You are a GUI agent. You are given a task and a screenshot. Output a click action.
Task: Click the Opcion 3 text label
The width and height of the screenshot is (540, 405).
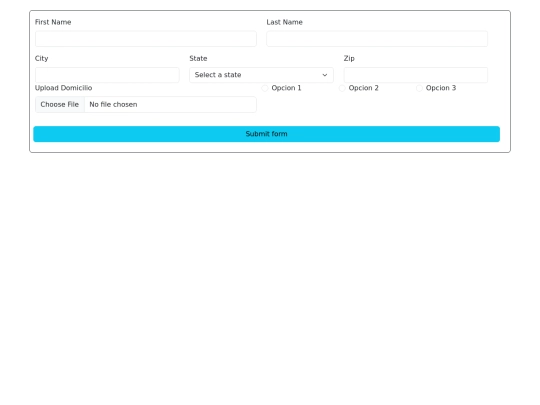click(x=441, y=88)
